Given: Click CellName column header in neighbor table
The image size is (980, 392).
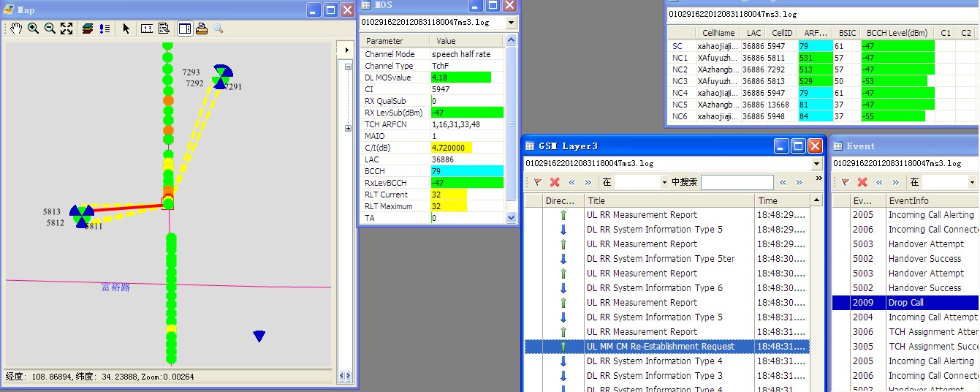Looking at the screenshot, I should [x=718, y=33].
